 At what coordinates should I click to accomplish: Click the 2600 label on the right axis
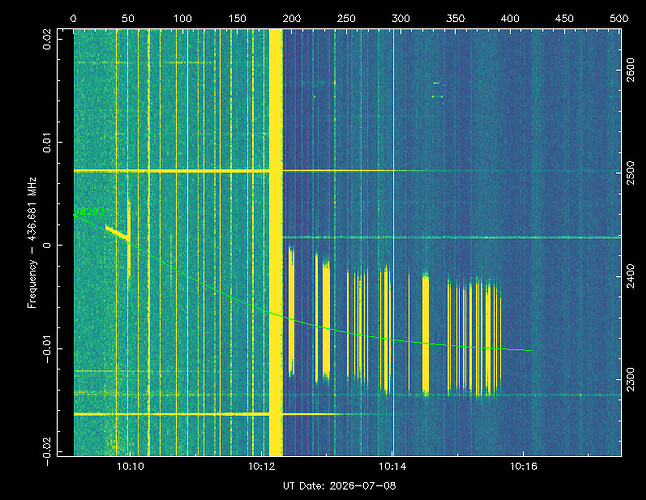point(630,70)
